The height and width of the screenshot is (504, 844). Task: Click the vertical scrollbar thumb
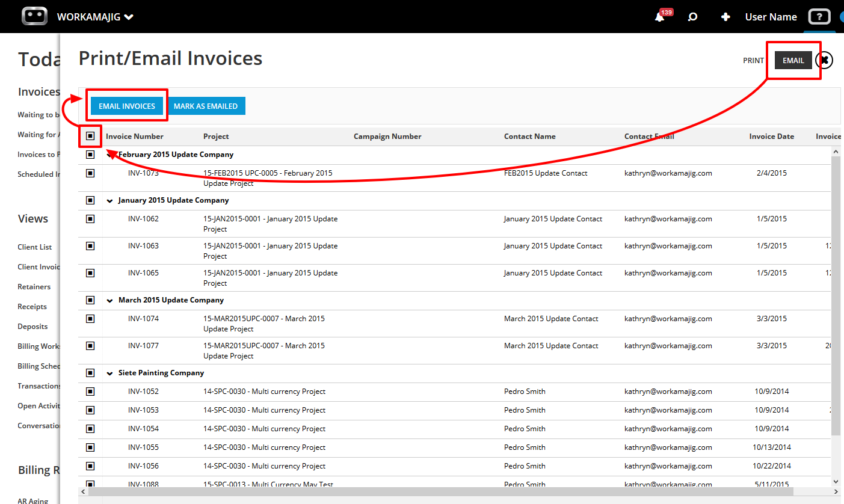click(x=836, y=295)
